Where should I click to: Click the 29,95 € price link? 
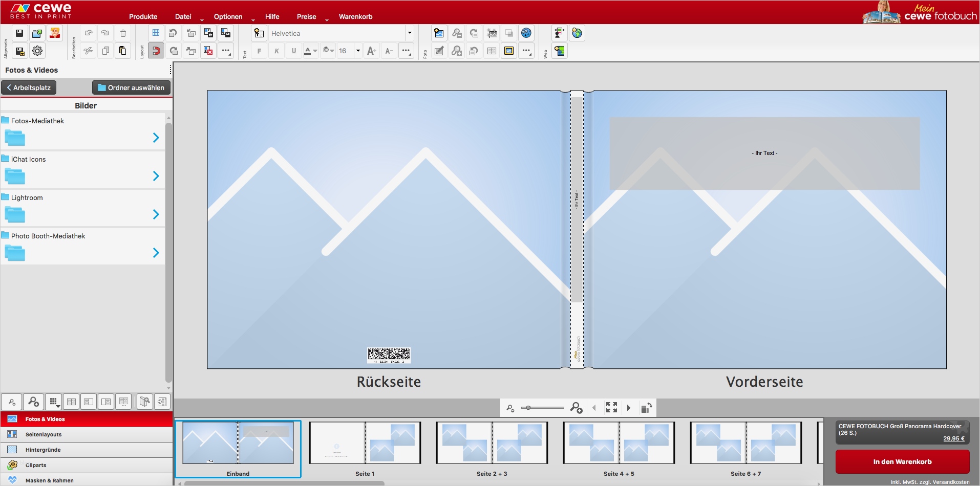[x=954, y=438]
